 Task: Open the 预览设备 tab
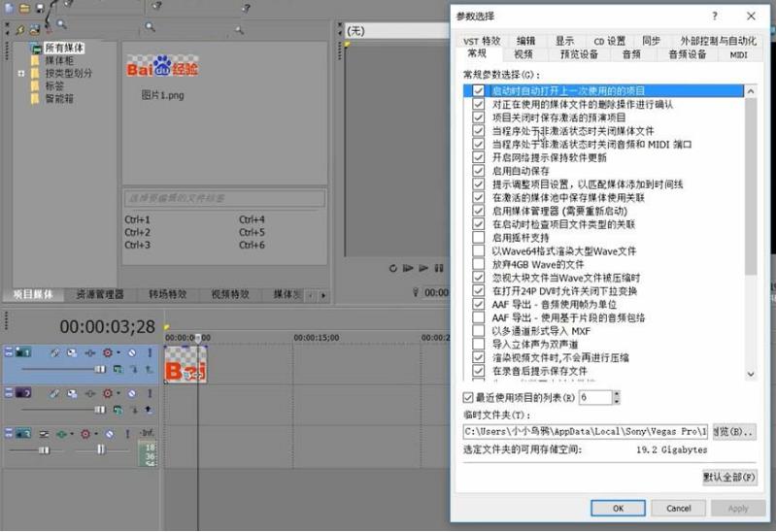pyautogui.click(x=579, y=54)
